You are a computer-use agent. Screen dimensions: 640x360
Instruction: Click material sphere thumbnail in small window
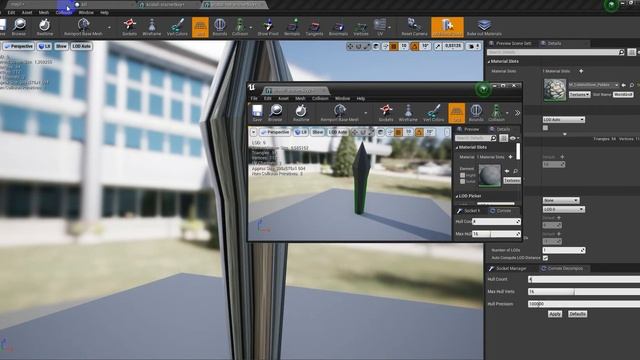[x=489, y=176]
